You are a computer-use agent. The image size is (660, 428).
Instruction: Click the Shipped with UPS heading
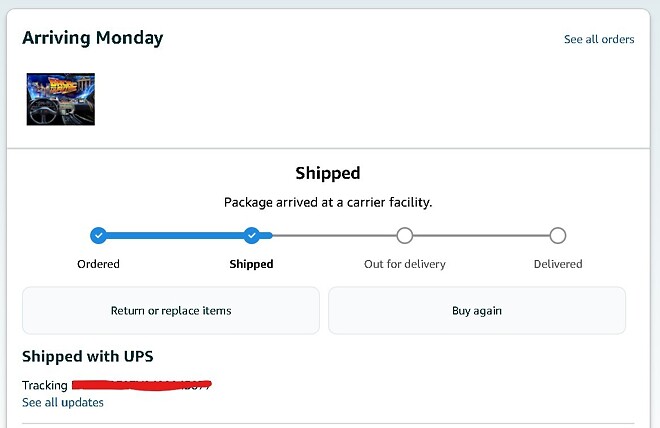tap(88, 356)
